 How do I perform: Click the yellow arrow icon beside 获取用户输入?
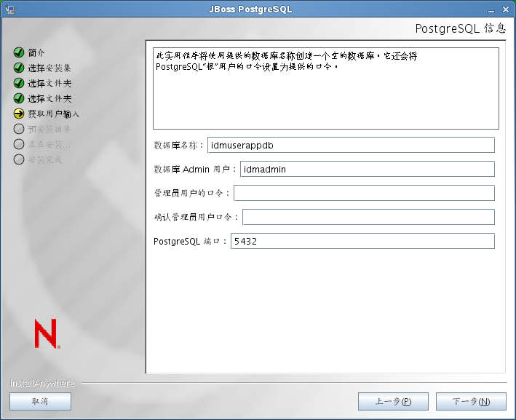pos(19,114)
